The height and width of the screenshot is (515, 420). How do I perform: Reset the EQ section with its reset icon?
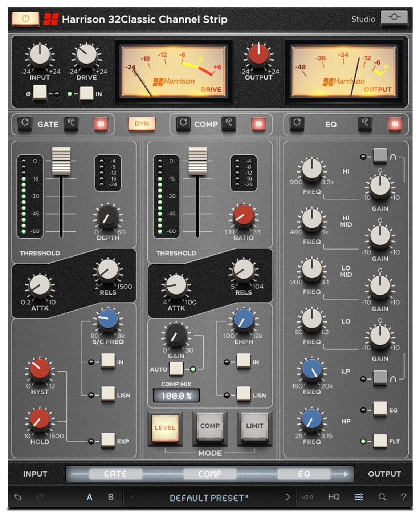[297, 123]
